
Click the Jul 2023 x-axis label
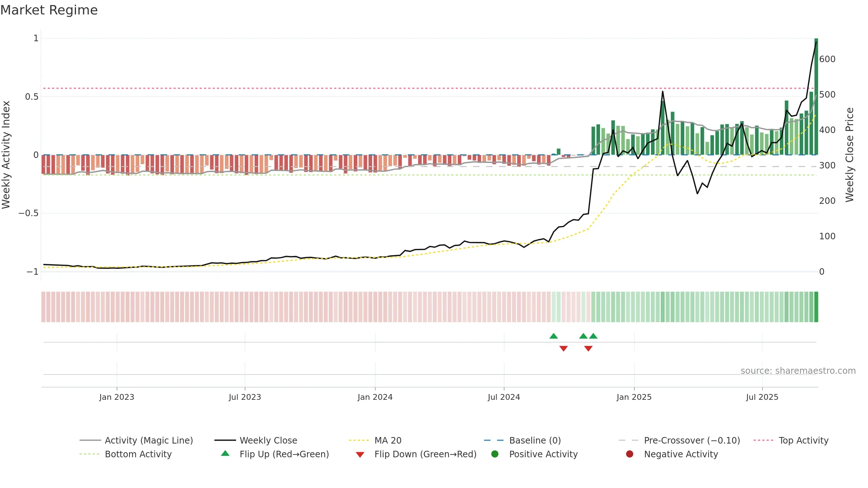[245, 397]
